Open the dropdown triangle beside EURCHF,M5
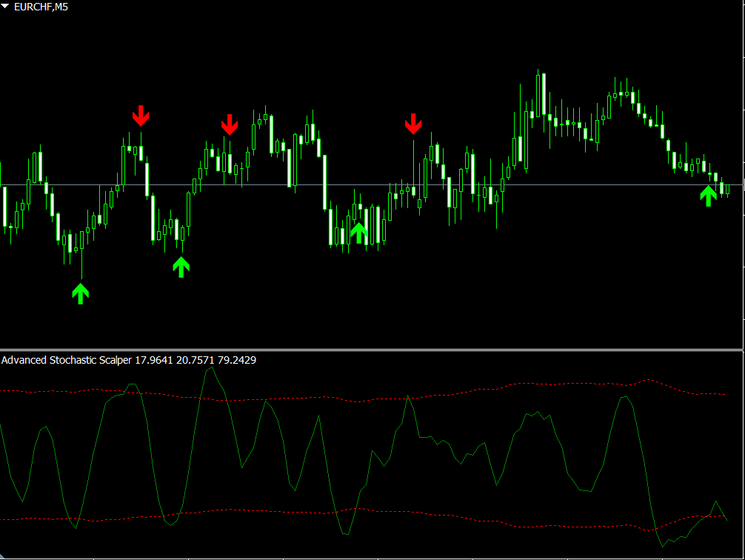Screen dimensions: 745x560 click(x=6, y=7)
